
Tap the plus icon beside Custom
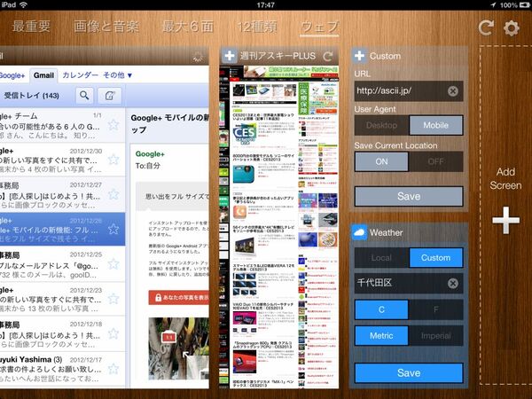359,56
